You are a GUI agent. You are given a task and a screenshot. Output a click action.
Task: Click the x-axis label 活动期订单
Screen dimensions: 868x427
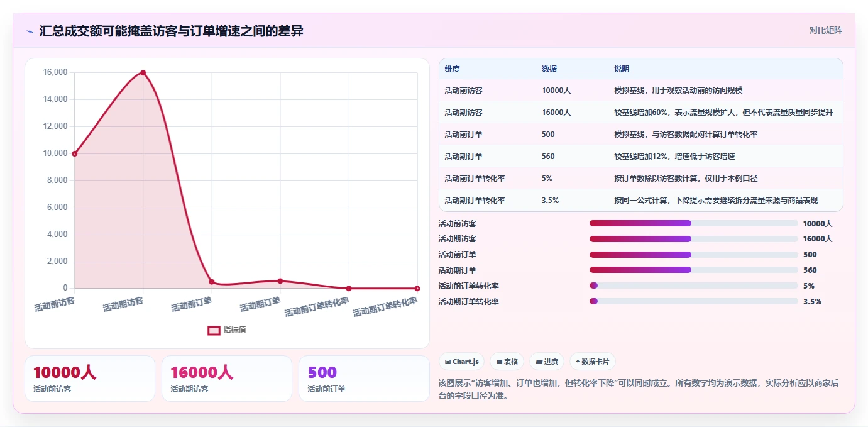260,306
